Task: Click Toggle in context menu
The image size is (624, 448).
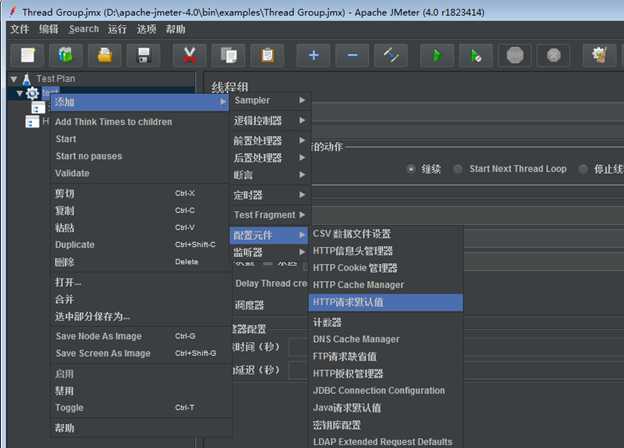Action: 140,408
